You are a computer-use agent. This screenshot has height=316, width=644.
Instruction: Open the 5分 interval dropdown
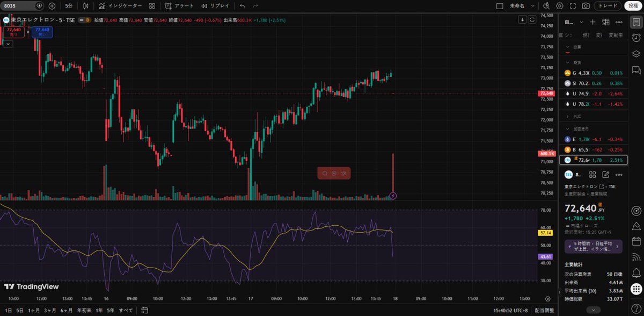pyautogui.click(x=69, y=6)
